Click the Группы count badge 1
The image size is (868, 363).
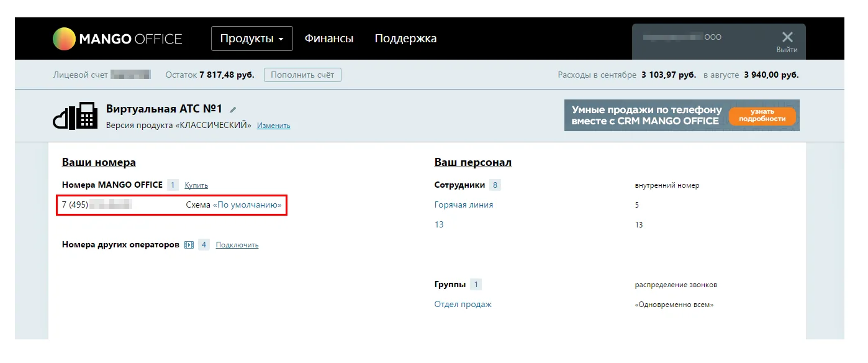(476, 285)
